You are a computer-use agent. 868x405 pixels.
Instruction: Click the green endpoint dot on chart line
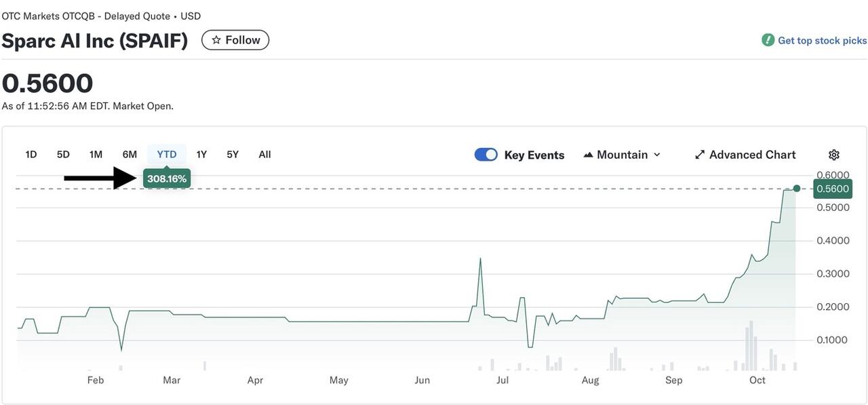797,189
